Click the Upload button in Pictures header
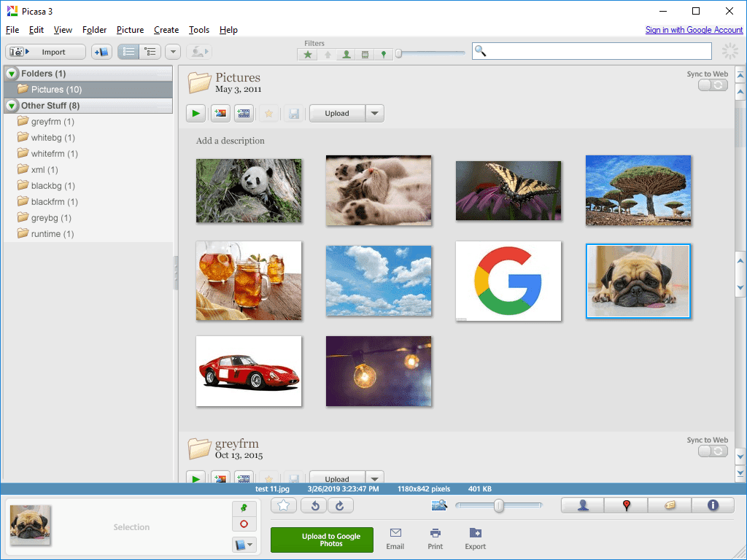Screen dimensions: 747x560 click(x=337, y=113)
